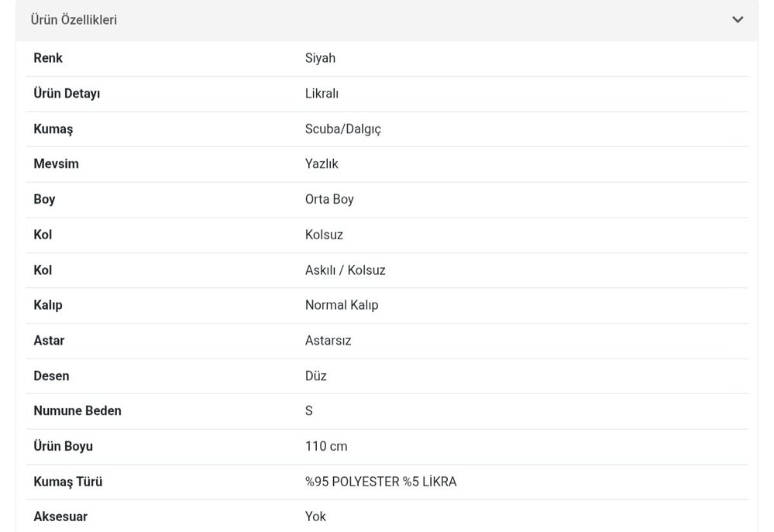This screenshot has height=532, width=774.
Task: Click the Astarsız lining value
Action: (x=328, y=340)
